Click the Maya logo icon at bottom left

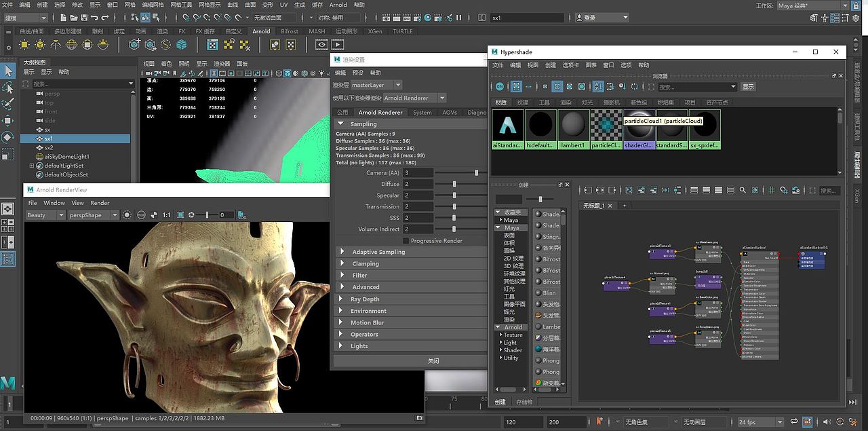pos(8,383)
